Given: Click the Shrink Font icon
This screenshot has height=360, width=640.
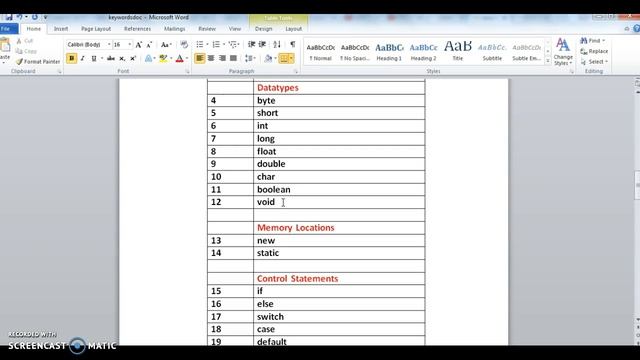Looking at the screenshot, I should [x=149, y=44].
